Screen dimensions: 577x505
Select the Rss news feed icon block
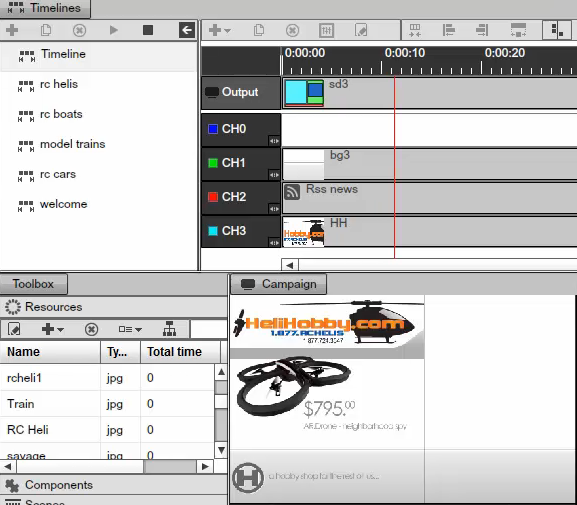[x=292, y=192]
